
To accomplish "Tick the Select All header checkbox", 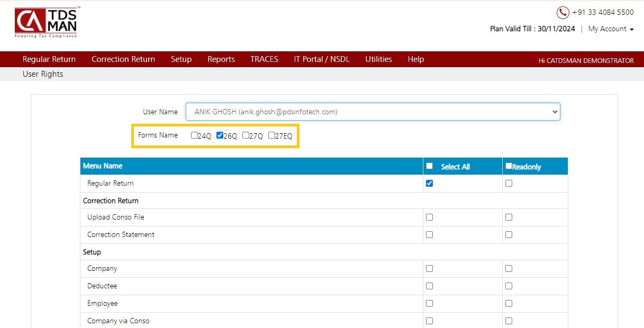I will 430,166.
